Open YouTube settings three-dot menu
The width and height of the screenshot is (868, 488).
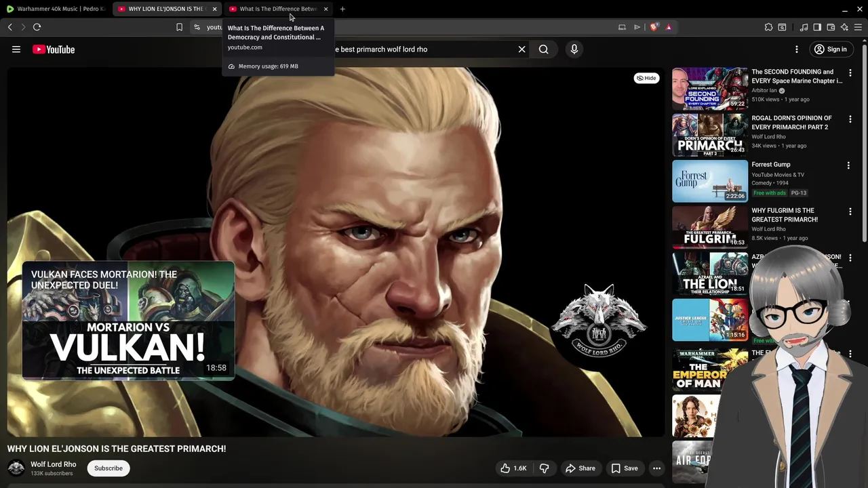point(797,49)
